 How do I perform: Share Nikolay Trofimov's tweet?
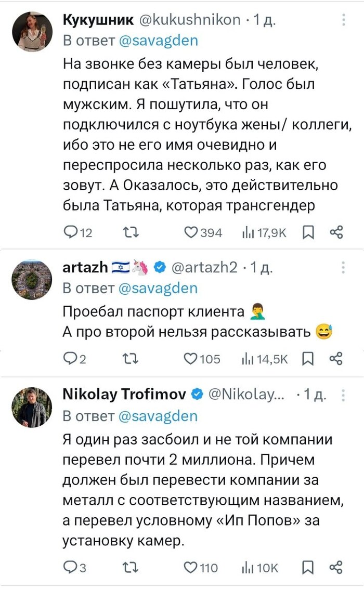coord(336,567)
